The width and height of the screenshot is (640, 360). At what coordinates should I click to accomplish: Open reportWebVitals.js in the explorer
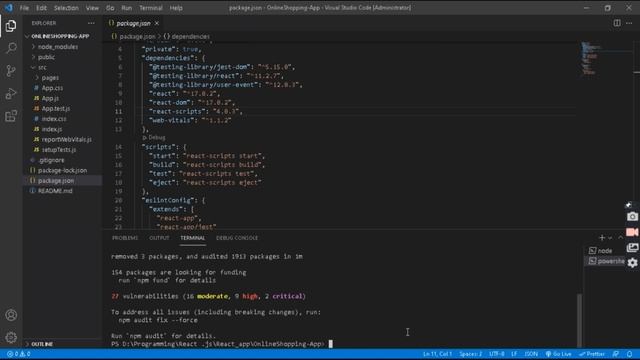[x=67, y=140]
